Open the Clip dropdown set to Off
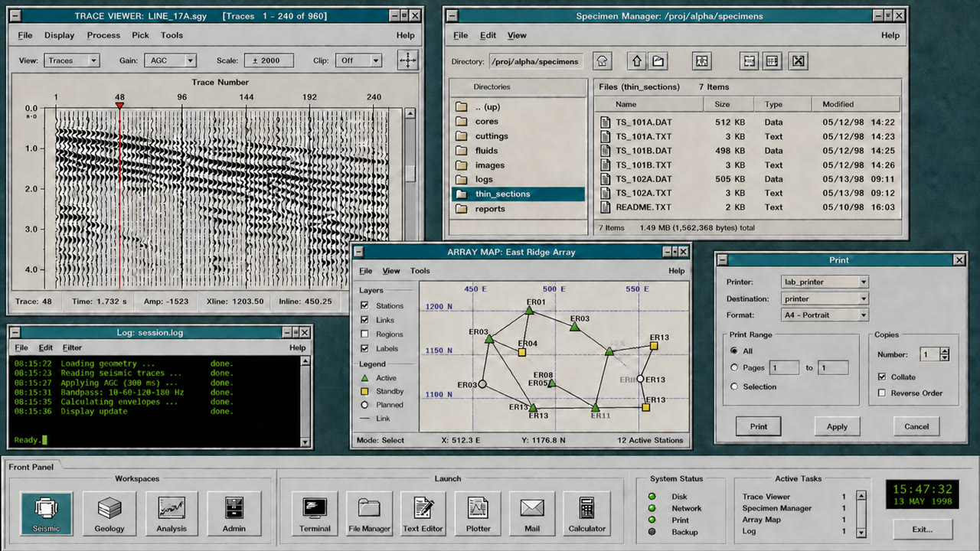Image resolution: width=980 pixels, height=551 pixels. tap(359, 60)
